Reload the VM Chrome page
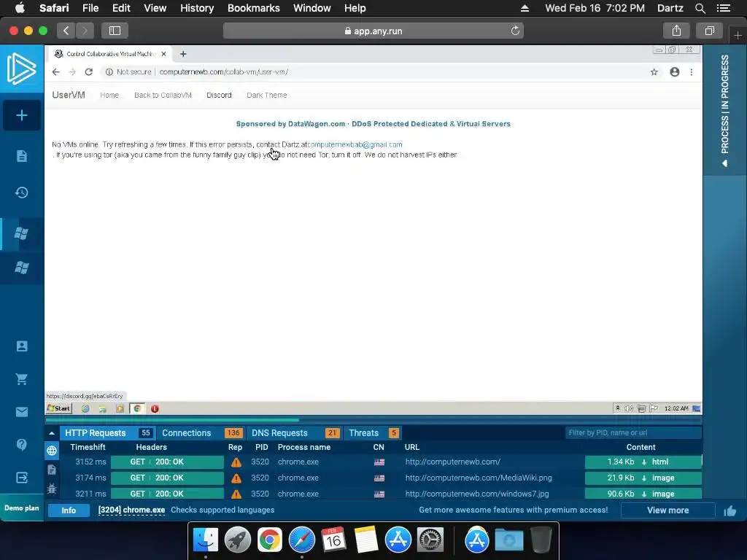The width and height of the screenshot is (747, 560). [x=88, y=72]
